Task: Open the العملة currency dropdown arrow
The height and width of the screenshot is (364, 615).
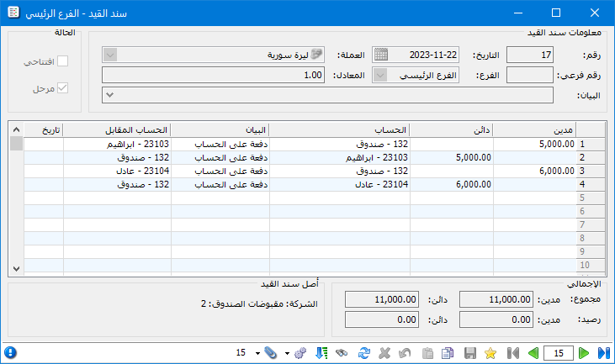Action: [110, 55]
